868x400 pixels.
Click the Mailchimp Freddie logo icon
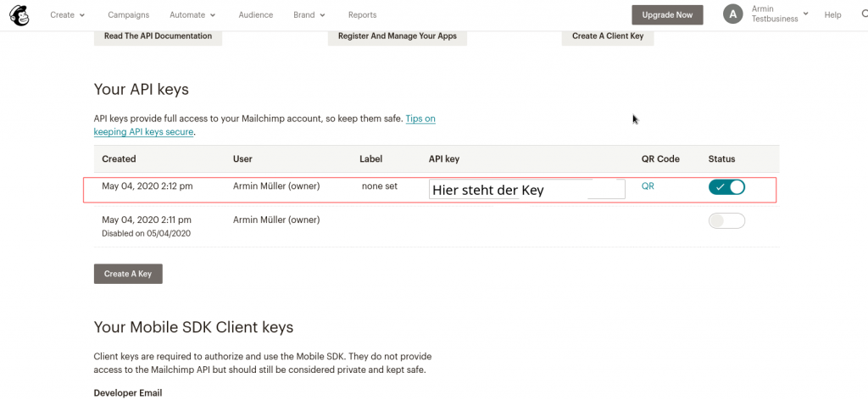(19, 14)
